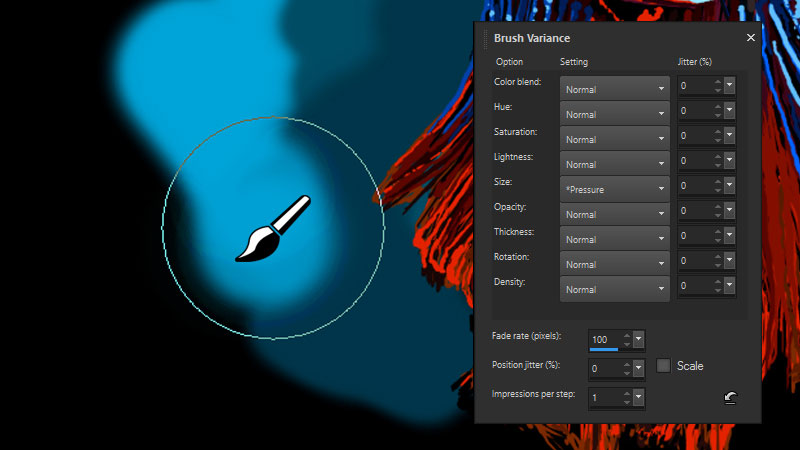Click the Lightness jitter spinner arrows
Viewport: 800px width, 450px height.
click(718, 161)
